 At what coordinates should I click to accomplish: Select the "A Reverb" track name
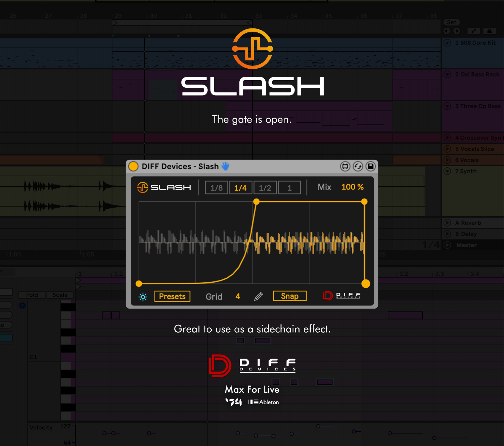[x=468, y=223]
